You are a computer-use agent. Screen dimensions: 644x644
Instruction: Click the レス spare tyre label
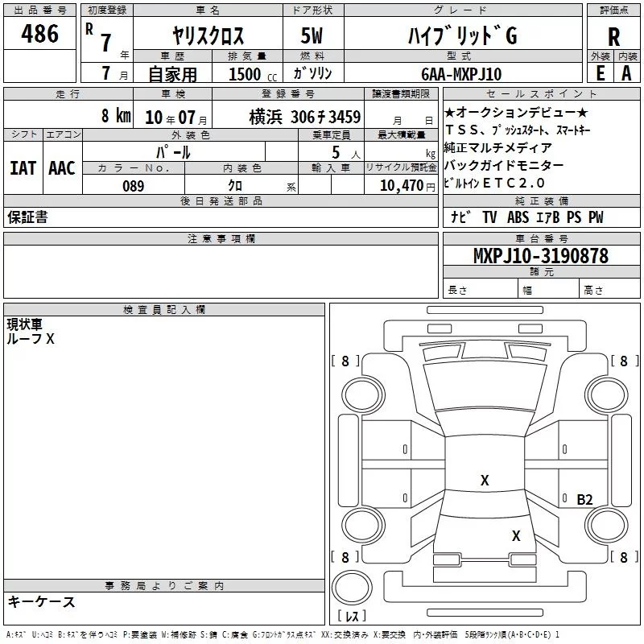(x=352, y=615)
